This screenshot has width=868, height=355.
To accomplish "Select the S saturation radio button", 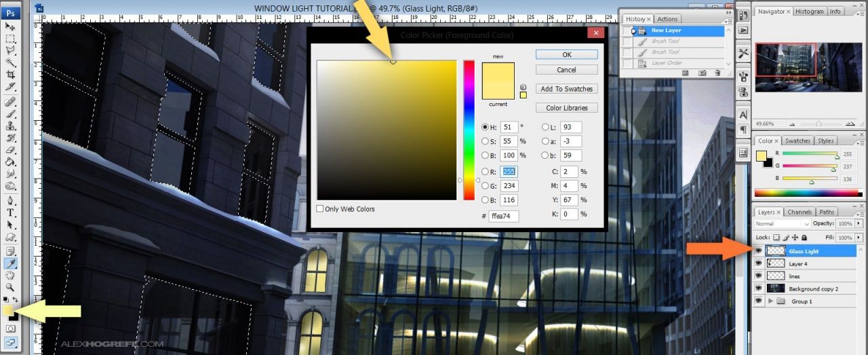I will [x=484, y=141].
